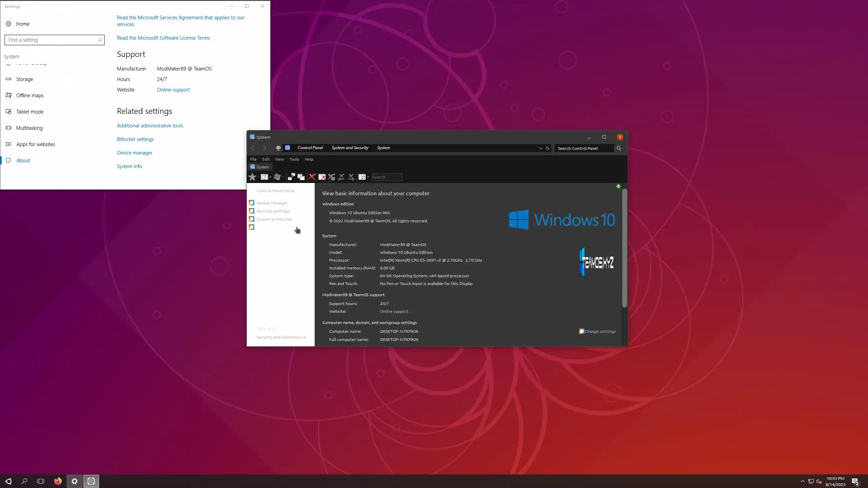Screen dimensions: 868x488
Task: Open Firefox from the taskbar
Action: click(58, 481)
